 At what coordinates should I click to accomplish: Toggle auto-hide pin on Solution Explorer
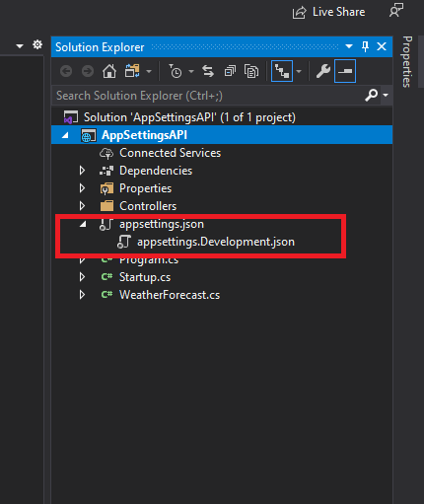click(365, 46)
